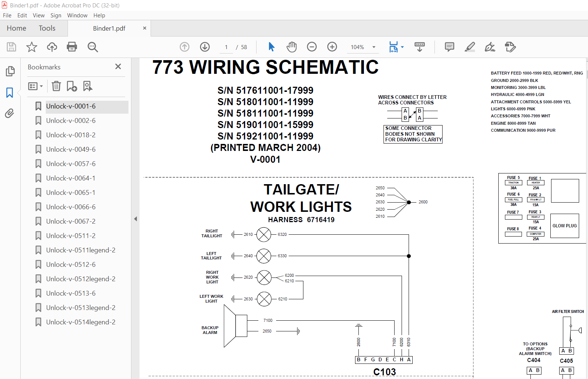Viewport: 588px width, 379px height.
Task: Print the document with printer icon
Action: click(72, 47)
